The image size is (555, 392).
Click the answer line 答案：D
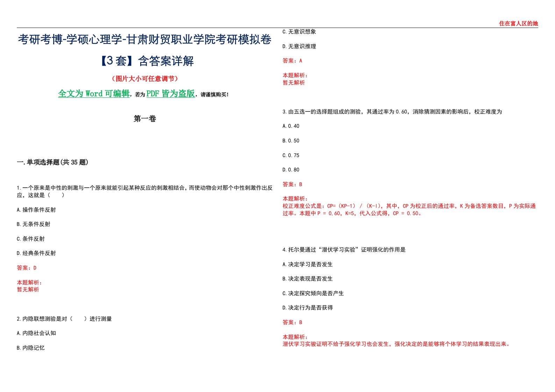click(x=27, y=268)
